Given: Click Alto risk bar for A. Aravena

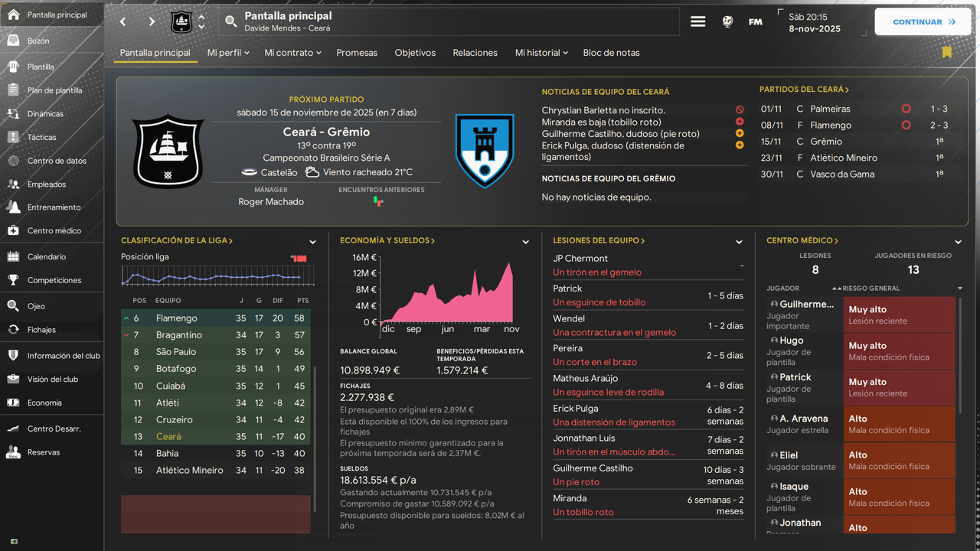Looking at the screenshot, I should coord(900,424).
